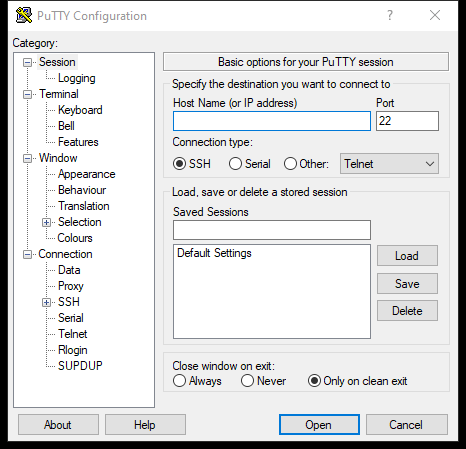
Task: Open the Colours settings panel
Action: tap(75, 238)
